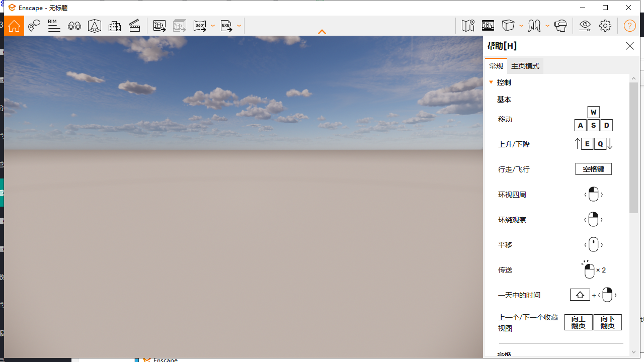This screenshot has height=362, width=644.
Task: Open BIM mode from the toolbar
Action: [54, 26]
